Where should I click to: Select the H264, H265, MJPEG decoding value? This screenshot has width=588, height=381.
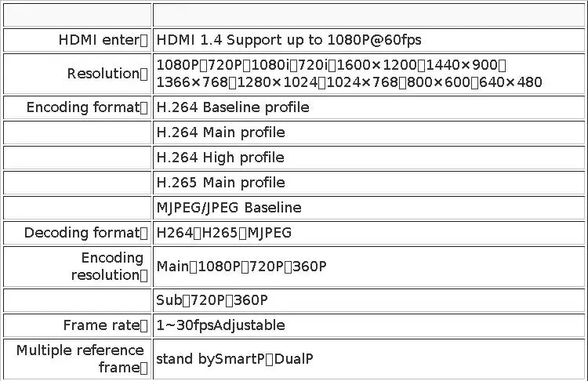click(x=223, y=233)
